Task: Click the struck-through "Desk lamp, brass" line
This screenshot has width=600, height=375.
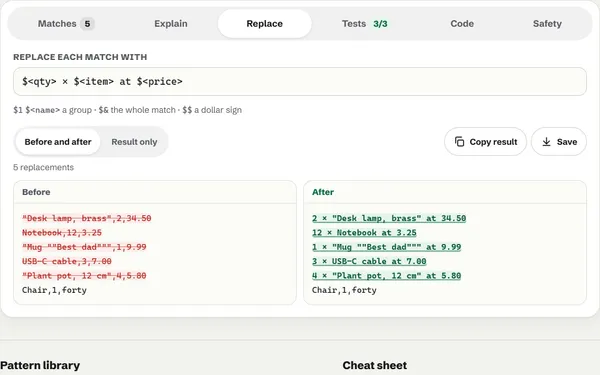Action: (86, 218)
